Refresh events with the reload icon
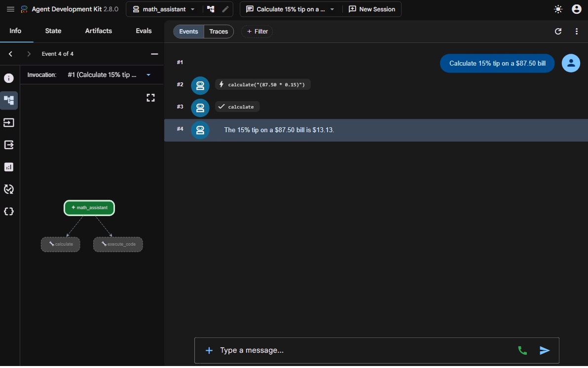 (x=558, y=32)
